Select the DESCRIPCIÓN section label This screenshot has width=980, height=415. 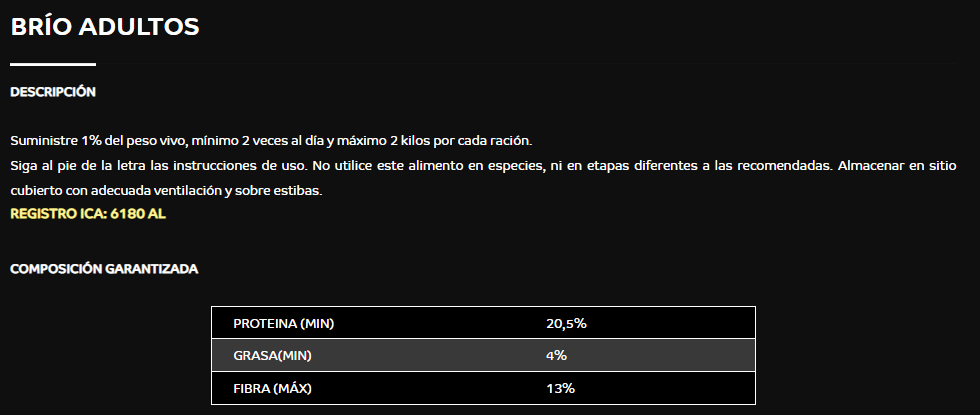(x=53, y=92)
